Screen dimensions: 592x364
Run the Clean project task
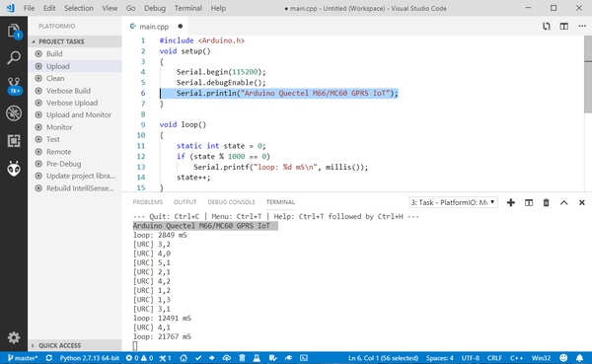click(75, 79)
